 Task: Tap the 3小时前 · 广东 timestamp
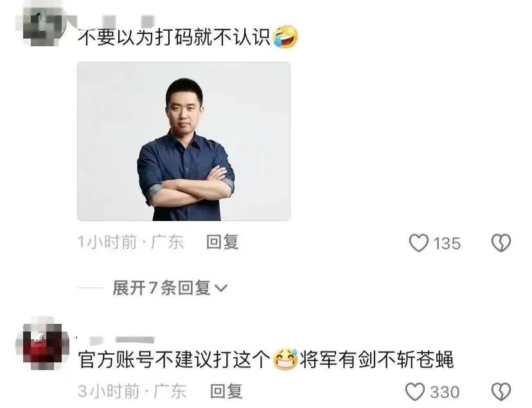click(132, 391)
